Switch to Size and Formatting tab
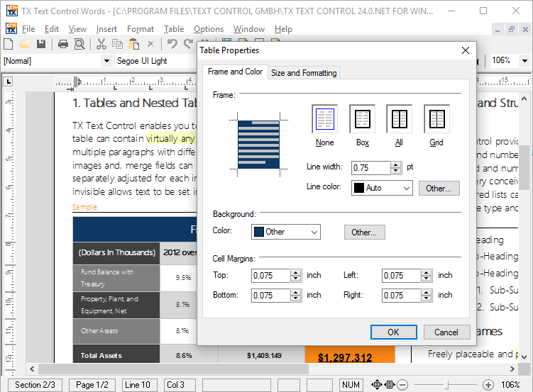533x392 pixels. tap(304, 73)
